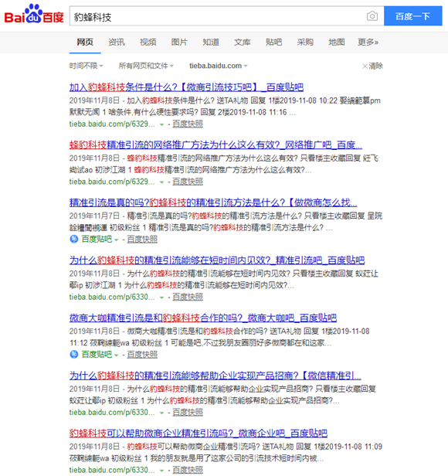Expand URL arrow under 短时间内见效 result
The height and width of the screenshot is (476, 448).
(x=161, y=297)
